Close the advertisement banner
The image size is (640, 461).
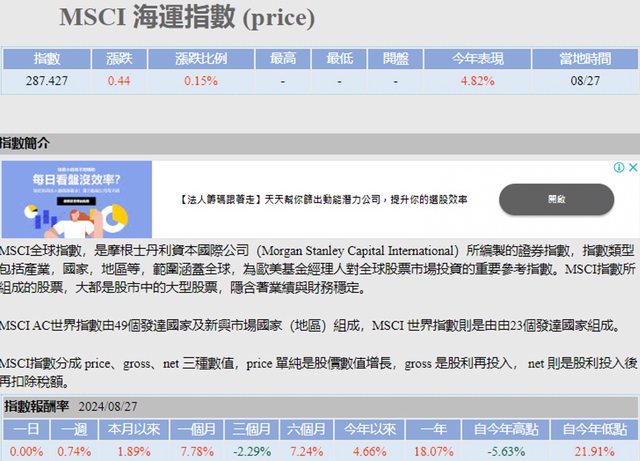pyautogui.click(x=633, y=167)
